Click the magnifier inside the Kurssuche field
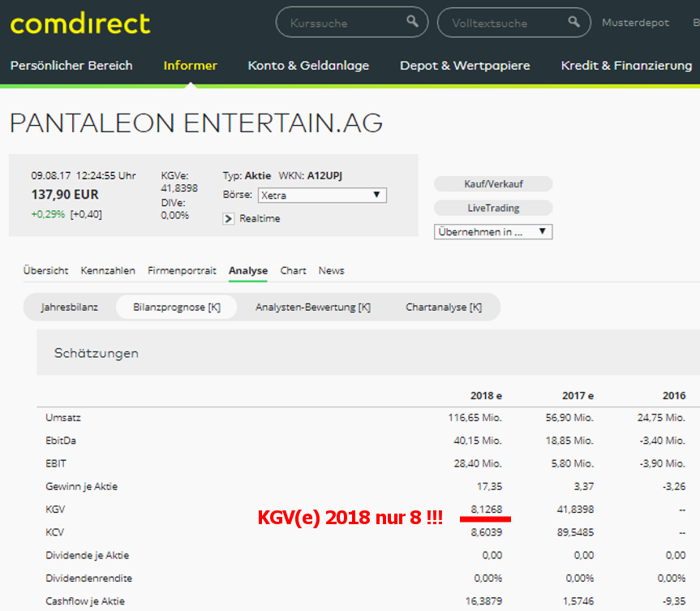Screen dimensions: 700x611 [412, 22]
